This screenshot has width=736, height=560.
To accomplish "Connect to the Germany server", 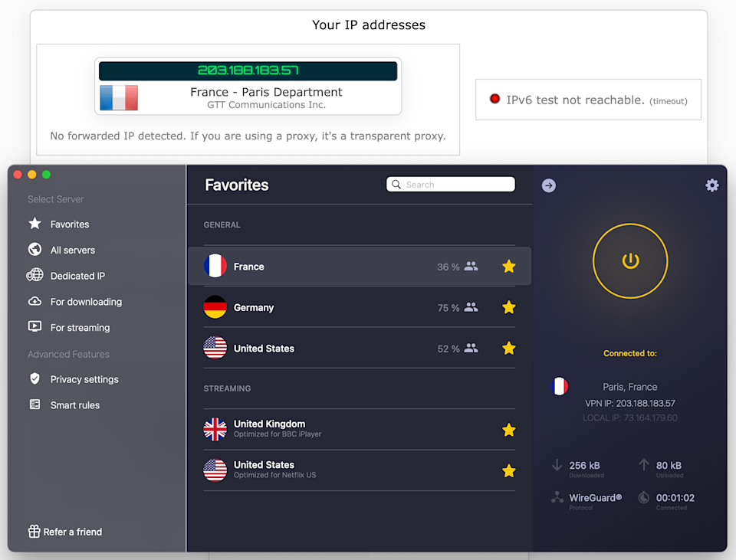I will click(254, 308).
